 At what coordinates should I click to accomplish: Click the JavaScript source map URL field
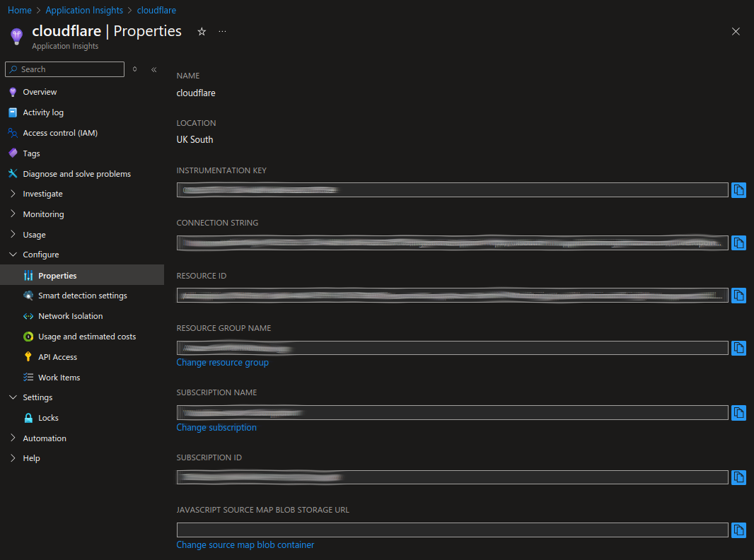pyautogui.click(x=452, y=530)
